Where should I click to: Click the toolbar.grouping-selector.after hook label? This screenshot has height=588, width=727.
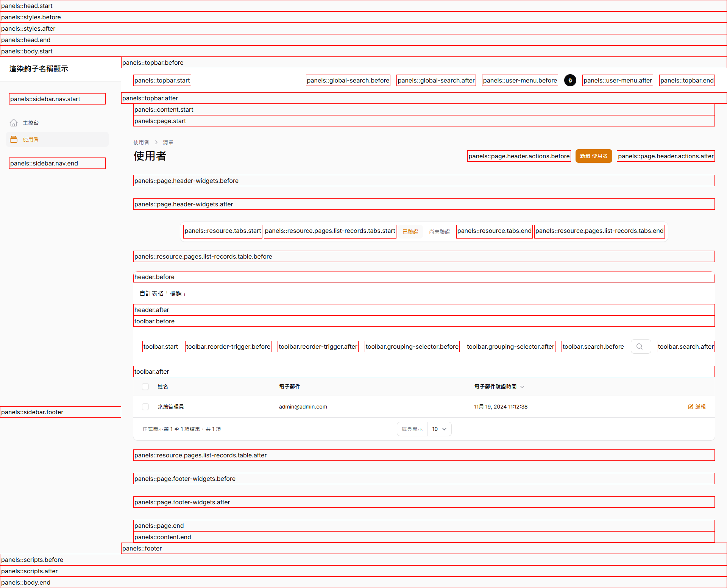pyautogui.click(x=510, y=346)
